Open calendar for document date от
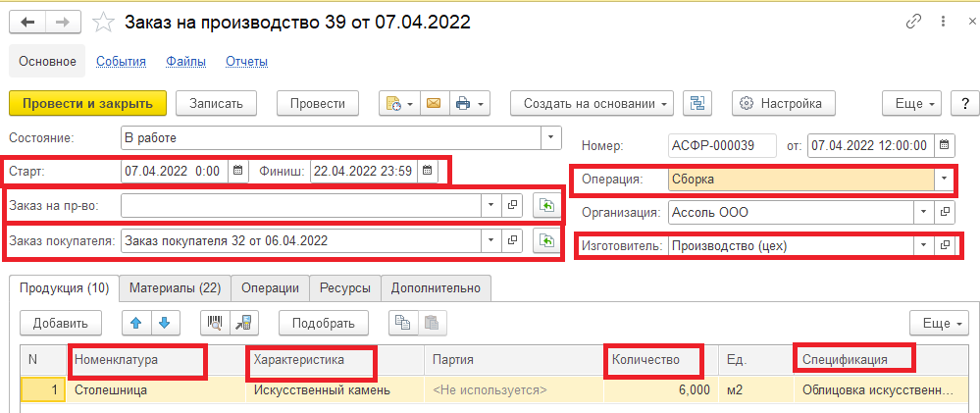Viewport: 980px width, 413px height. click(x=944, y=145)
